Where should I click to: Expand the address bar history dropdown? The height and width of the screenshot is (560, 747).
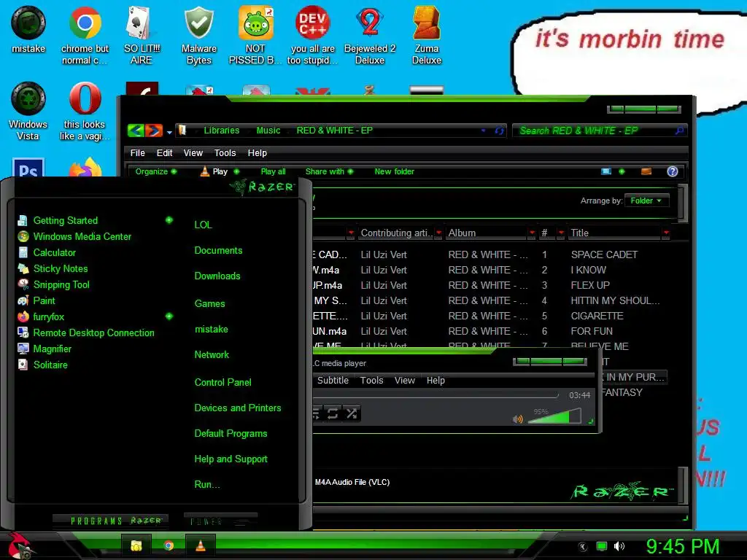(x=484, y=131)
